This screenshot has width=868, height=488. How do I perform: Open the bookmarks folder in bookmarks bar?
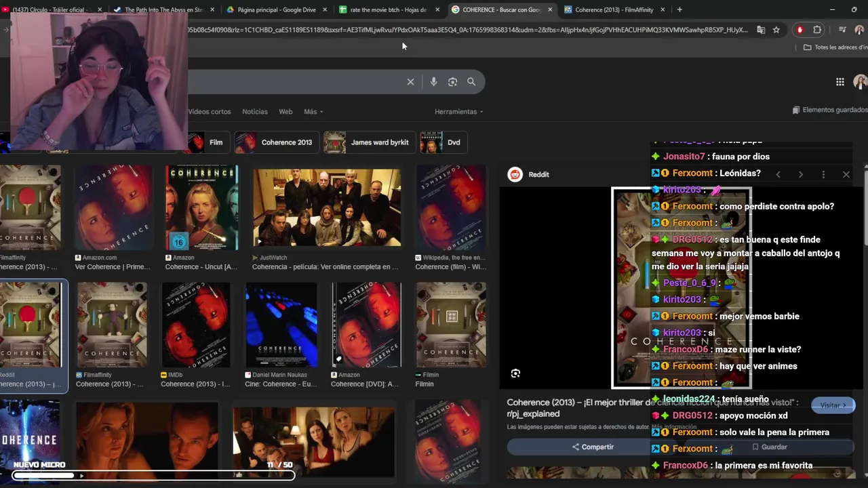(835, 47)
